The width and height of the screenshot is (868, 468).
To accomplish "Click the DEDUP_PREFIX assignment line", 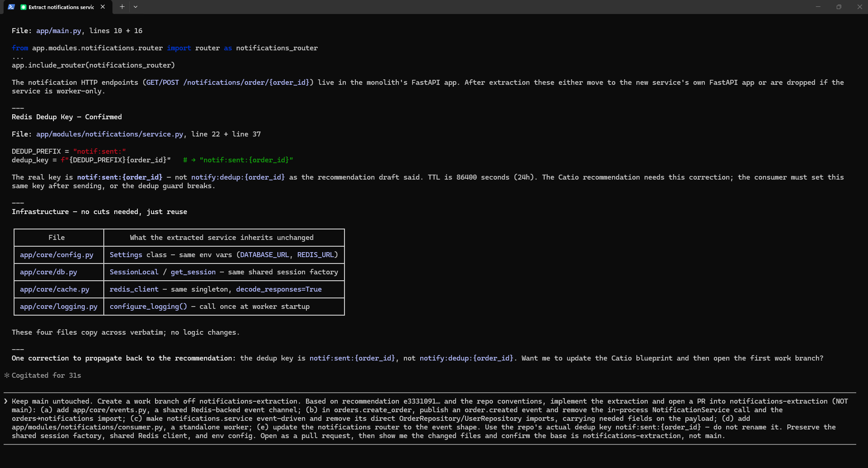I will [69, 151].
